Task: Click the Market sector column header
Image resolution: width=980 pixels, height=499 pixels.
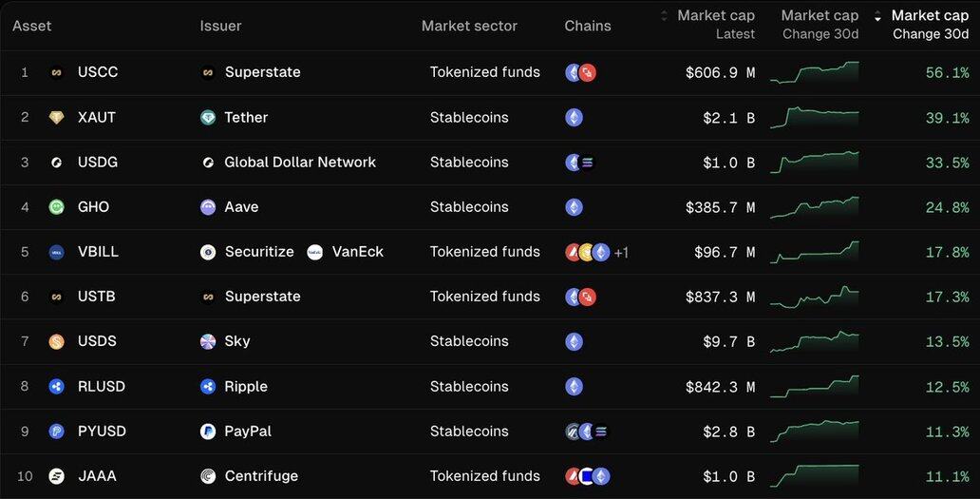Action: click(469, 26)
